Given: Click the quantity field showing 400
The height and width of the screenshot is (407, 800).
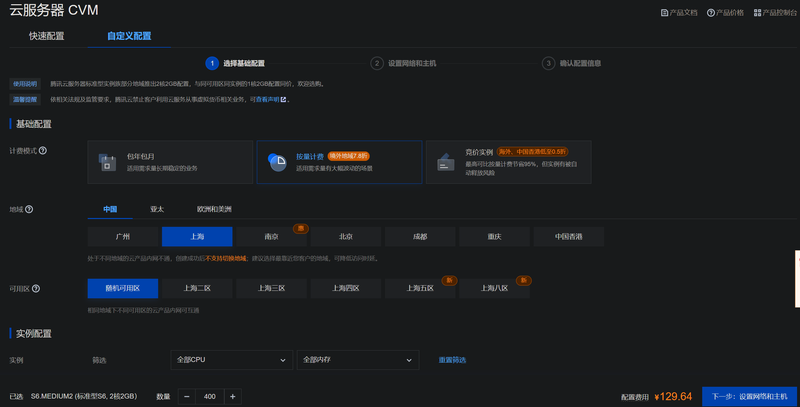Looking at the screenshot, I should click(x=210, y=396).
